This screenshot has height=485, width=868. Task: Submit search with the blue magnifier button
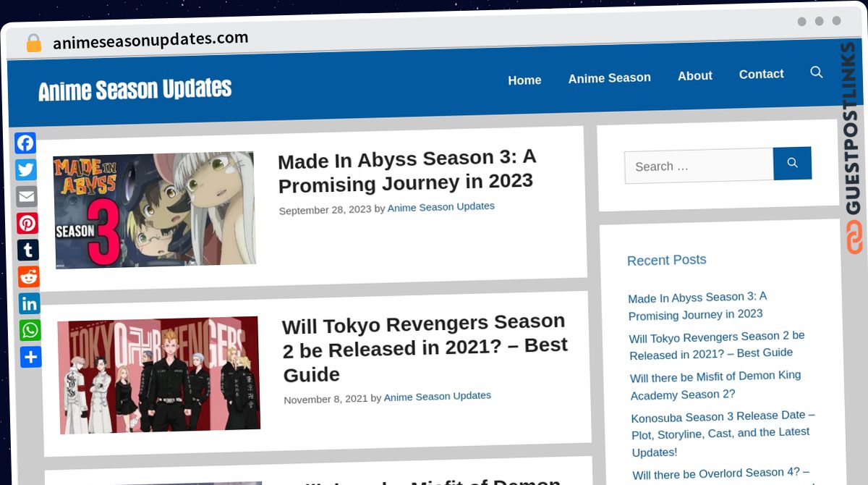coord(792,164)
